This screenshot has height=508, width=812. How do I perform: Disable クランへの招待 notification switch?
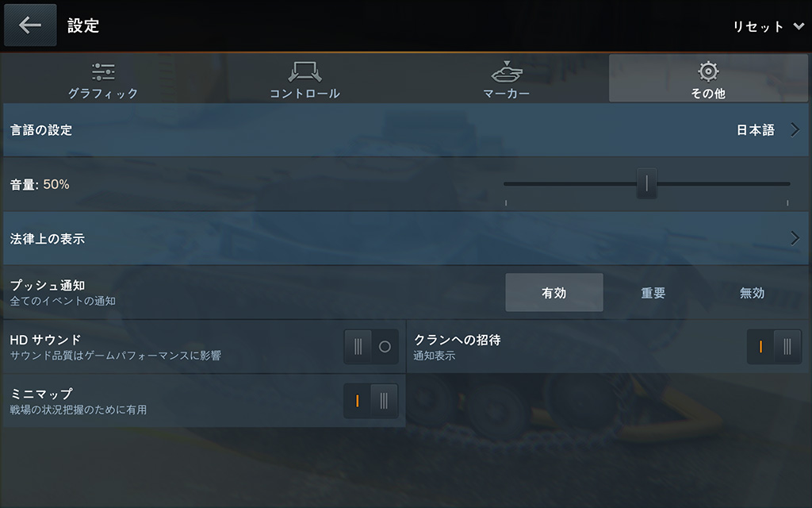point(774,346)
